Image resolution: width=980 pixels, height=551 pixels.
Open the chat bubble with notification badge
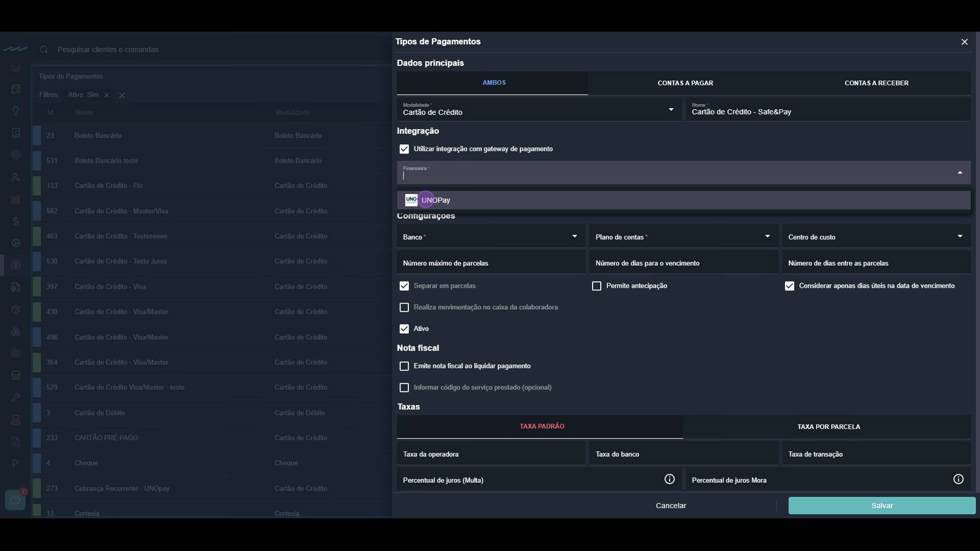tap(15, 499)
